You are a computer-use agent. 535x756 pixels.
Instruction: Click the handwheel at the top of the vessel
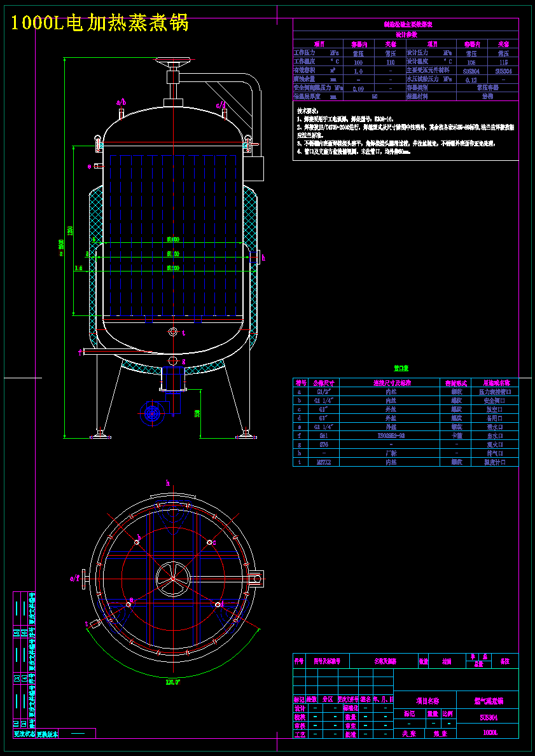point(173,61)
